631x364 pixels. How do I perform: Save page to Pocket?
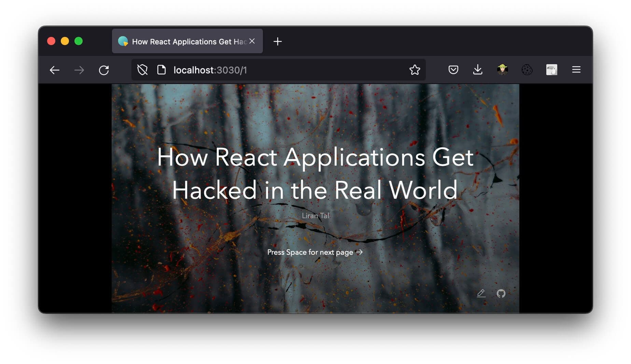tap(453, 70)
